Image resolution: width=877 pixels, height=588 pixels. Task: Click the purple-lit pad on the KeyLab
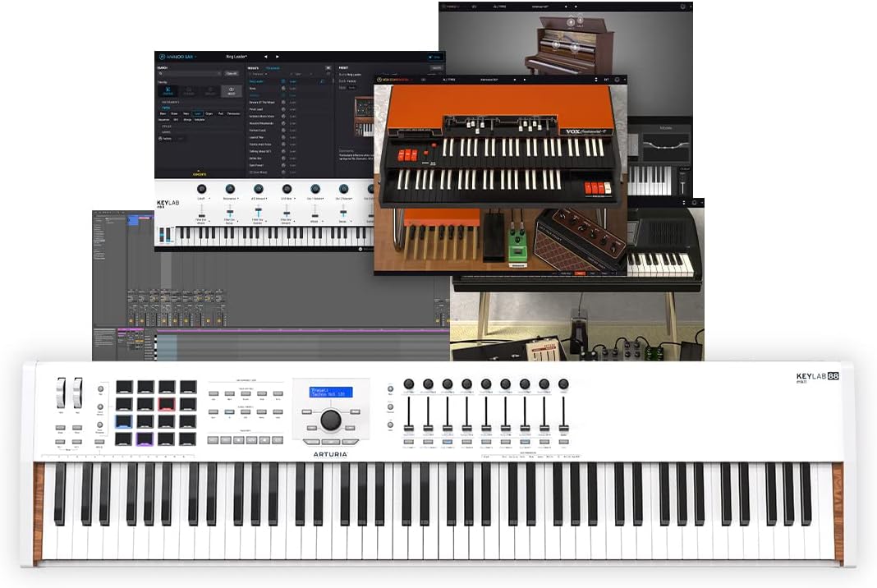coord(145,439)
